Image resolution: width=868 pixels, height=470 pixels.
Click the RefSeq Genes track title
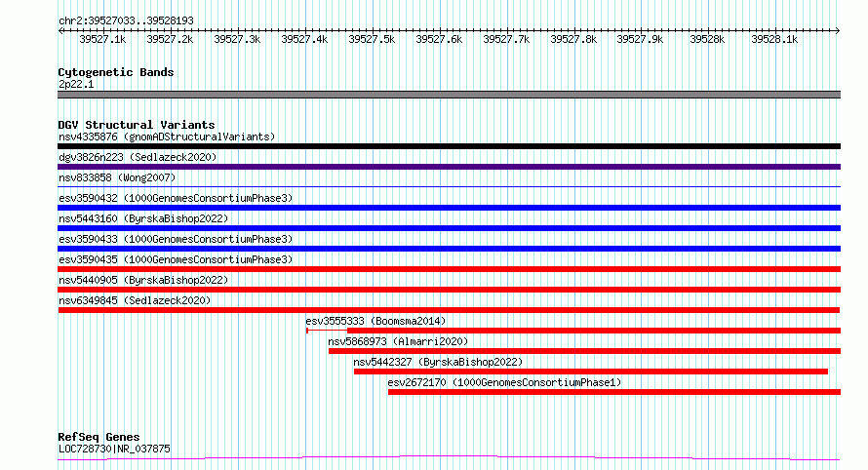click(x=99, y=437)
